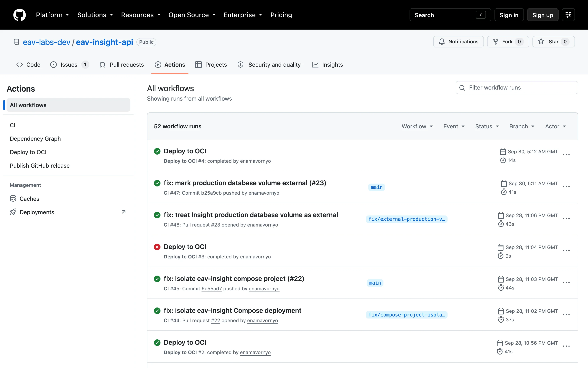This screenshot has height=368, width=588.
Task: Open the kebab menu for CI #45 run
Action: click(566, 283)
